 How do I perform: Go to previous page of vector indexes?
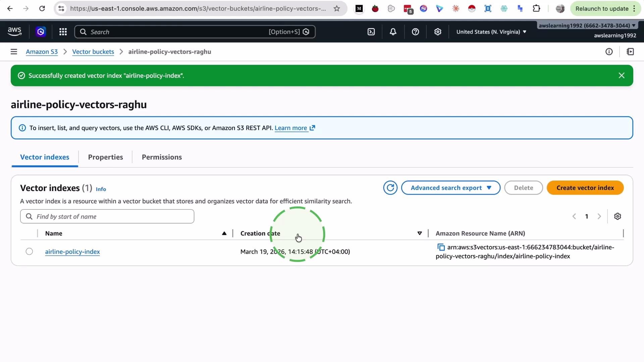574,217
